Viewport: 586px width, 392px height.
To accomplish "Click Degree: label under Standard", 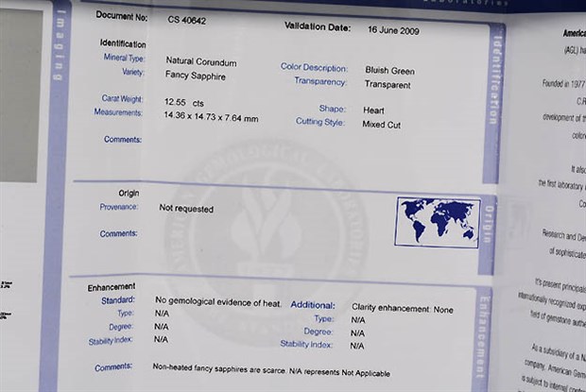I will 121,326.
